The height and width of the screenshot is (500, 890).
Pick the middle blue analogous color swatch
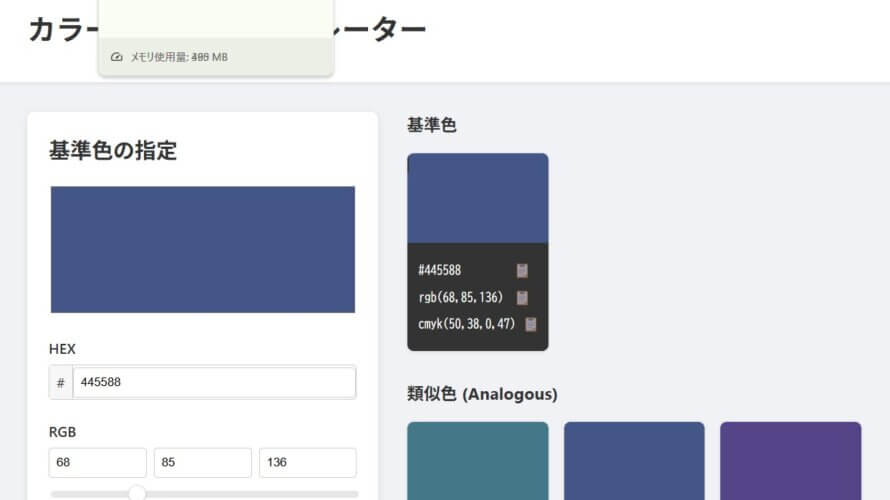(x=634, y=460)
